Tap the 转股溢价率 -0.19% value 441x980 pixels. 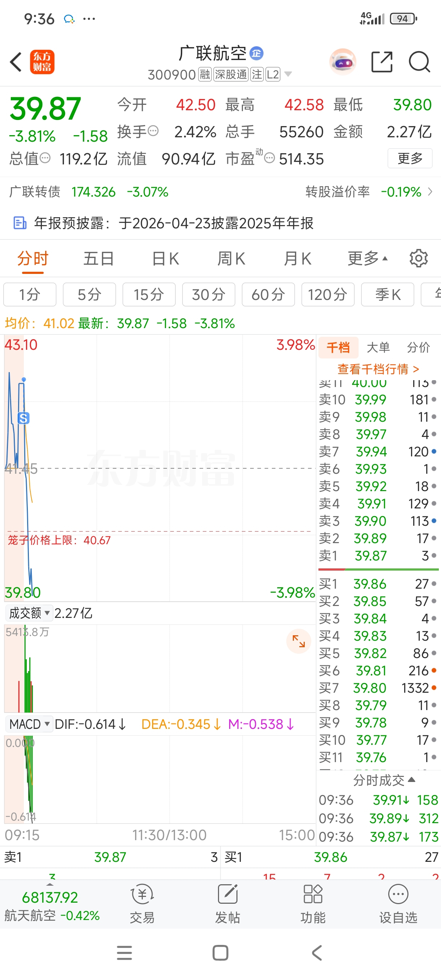coord(401,192)
